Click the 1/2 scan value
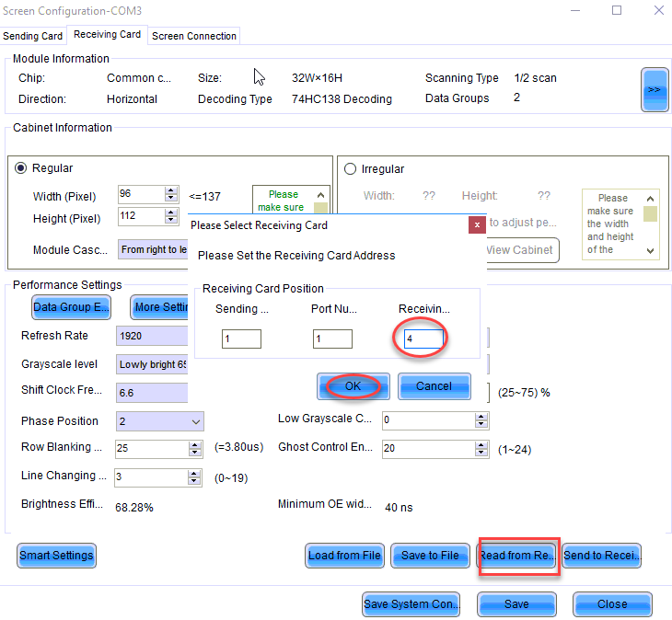 [x=535, y=78]
